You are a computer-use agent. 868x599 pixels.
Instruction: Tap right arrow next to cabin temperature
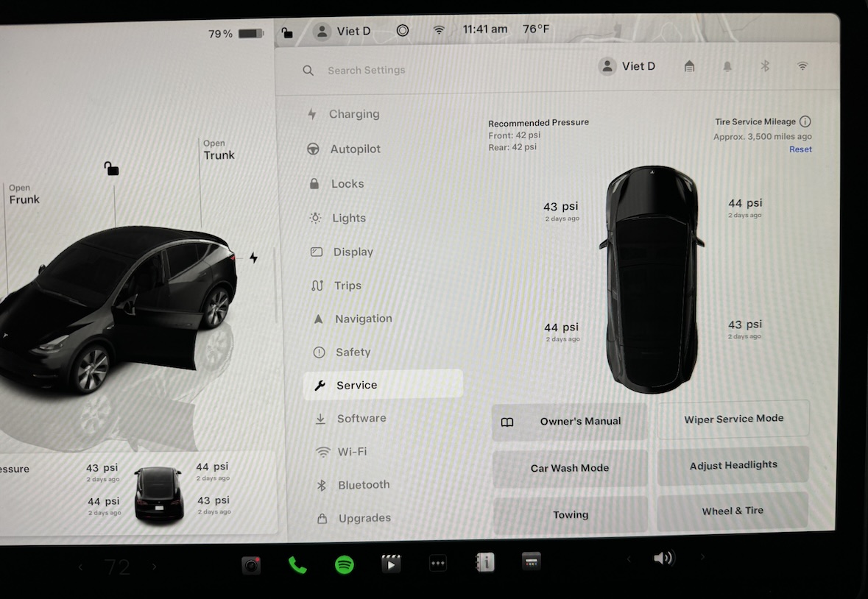154,567
